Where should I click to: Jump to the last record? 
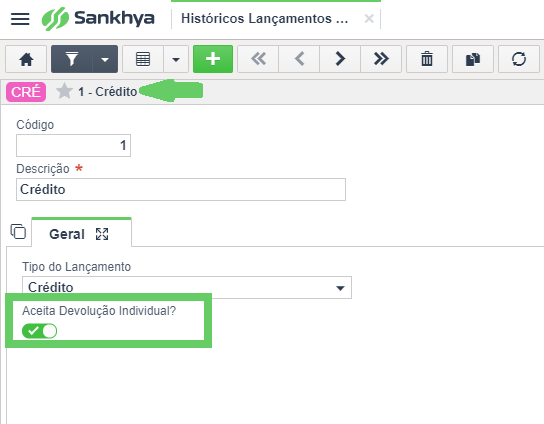pos(381,59)
